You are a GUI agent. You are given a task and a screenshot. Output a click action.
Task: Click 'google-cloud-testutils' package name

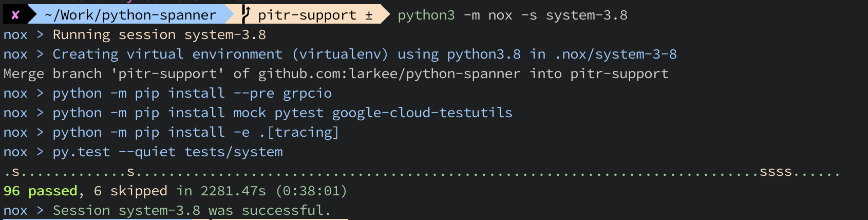(422, 113)
